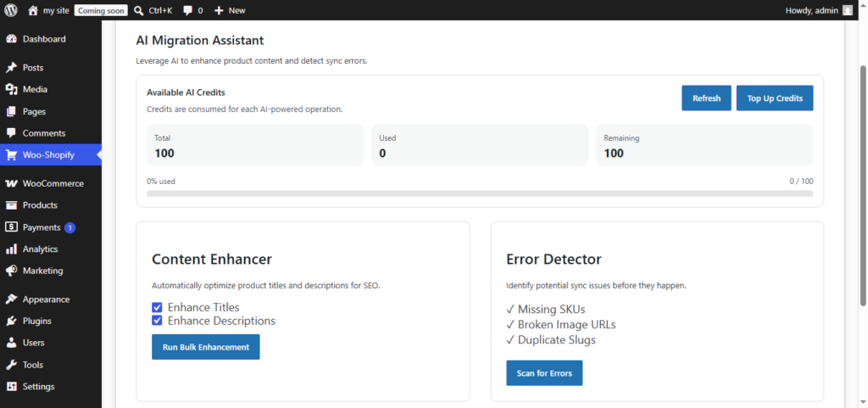This screenshot has height=408, width=868.
Task: Click the AI credits usage progress bar
Action: click(x=480, y=193)
